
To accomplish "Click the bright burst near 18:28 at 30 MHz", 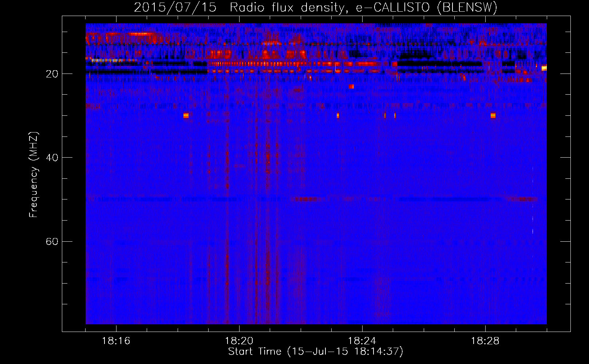I will point(493,116).
